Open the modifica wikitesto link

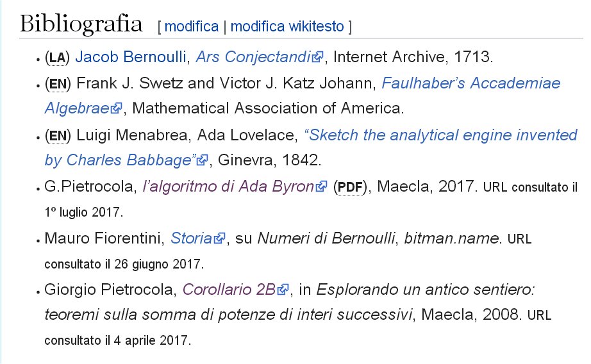pos(287,26)
